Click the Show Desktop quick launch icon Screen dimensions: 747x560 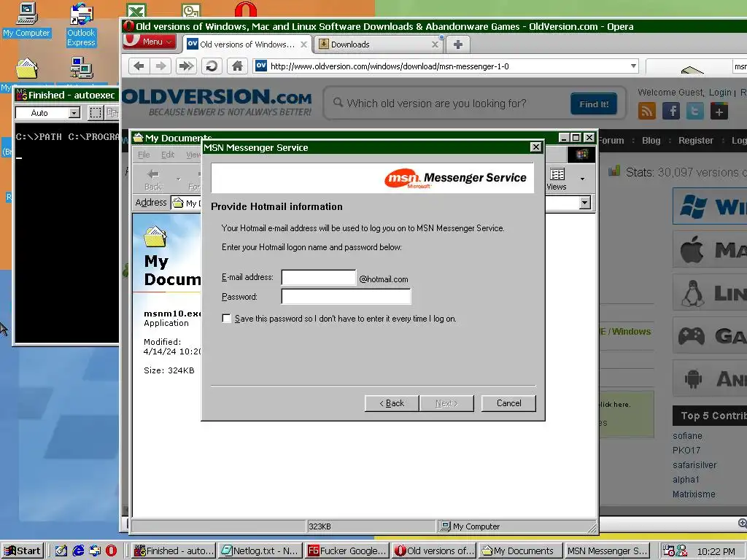tap(61, 551)
